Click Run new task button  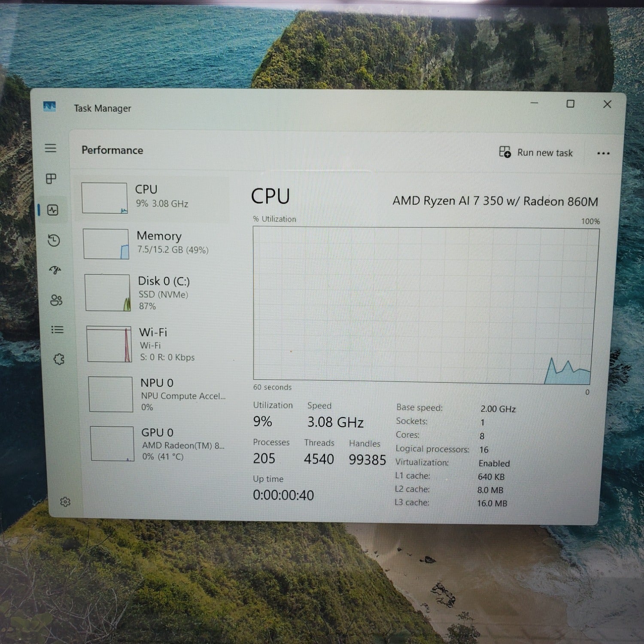coord(536,152)
